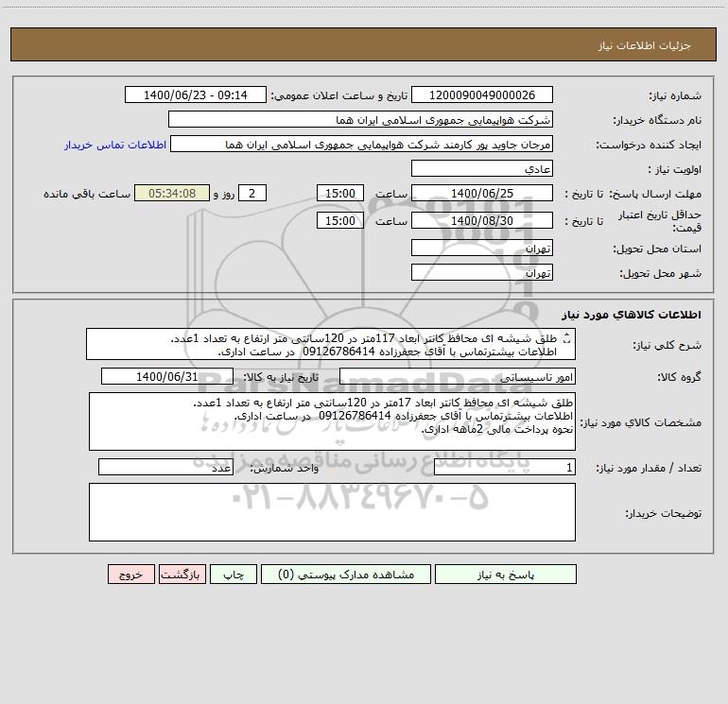Click the buyer organization name field
This screenshot has height=704, width=728.
click(360, 119)
